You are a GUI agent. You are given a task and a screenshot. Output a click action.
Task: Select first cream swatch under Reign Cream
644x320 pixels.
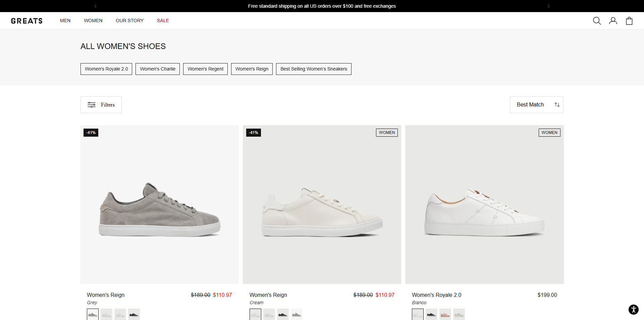click(255, 314)
